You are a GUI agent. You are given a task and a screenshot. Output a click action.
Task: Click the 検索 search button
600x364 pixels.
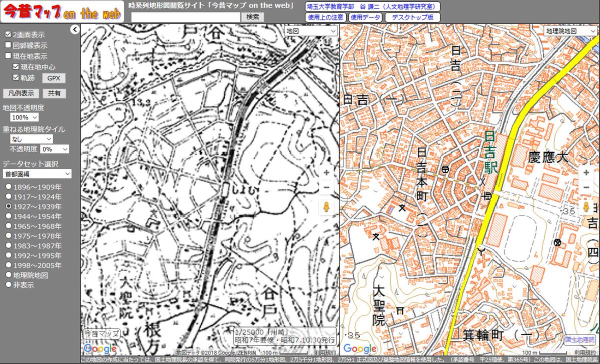click(x=253, y=16)
